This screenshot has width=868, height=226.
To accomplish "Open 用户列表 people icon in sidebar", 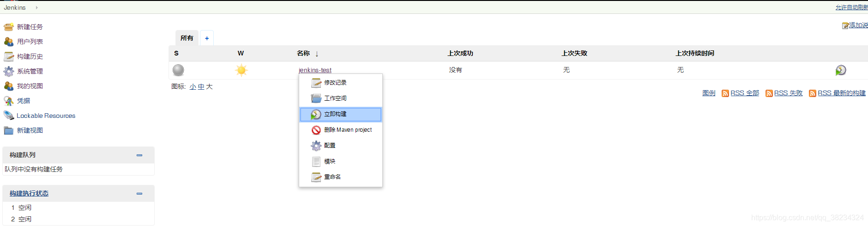I will 9,42.
